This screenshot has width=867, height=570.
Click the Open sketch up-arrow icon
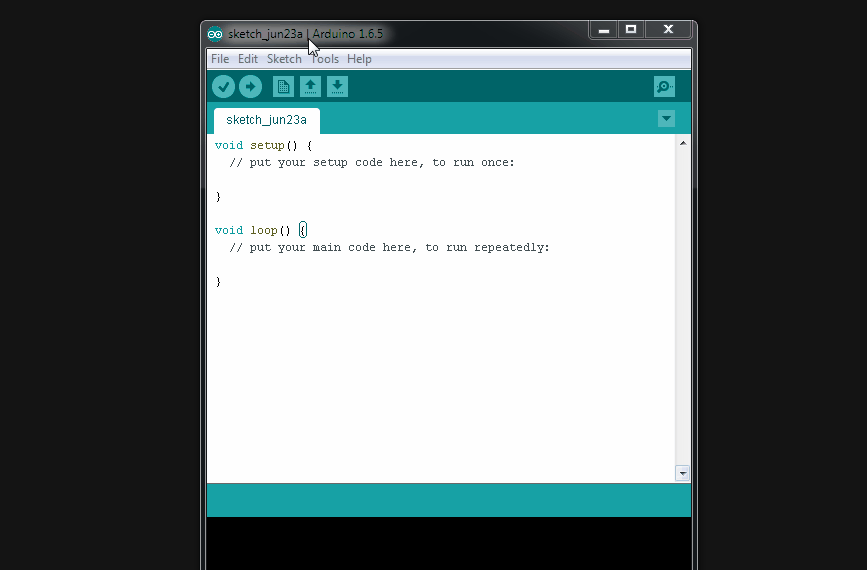coord(311,87)
